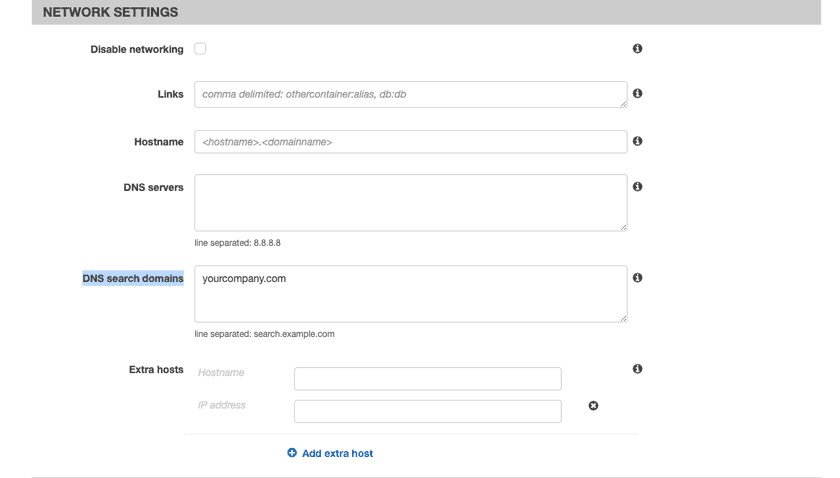
Task: Click the info icon beside Links field
Action: [x=637, y=94]
